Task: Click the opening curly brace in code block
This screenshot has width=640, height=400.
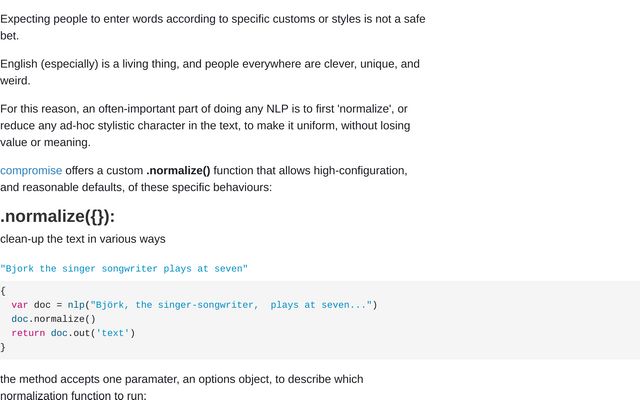Action: (x=3, y=291)
